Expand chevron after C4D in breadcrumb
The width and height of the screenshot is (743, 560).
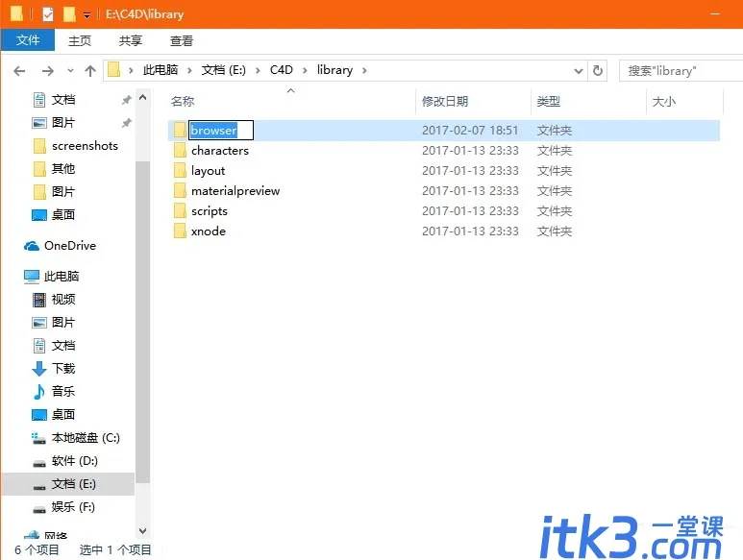[305, 70]
